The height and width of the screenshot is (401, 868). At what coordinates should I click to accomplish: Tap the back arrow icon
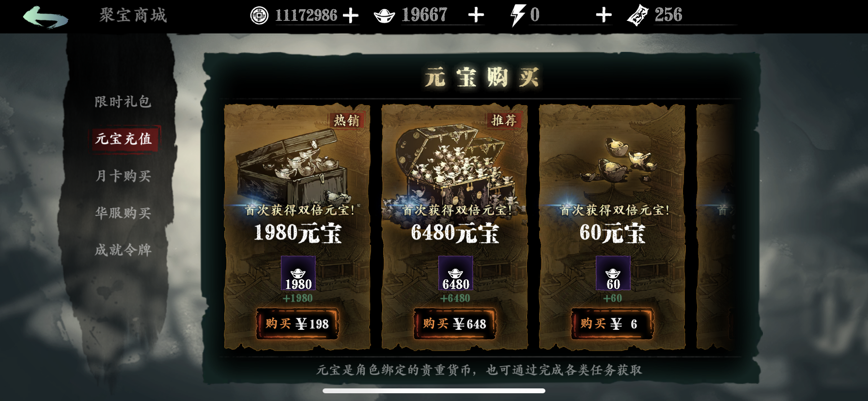click(46, 16)
